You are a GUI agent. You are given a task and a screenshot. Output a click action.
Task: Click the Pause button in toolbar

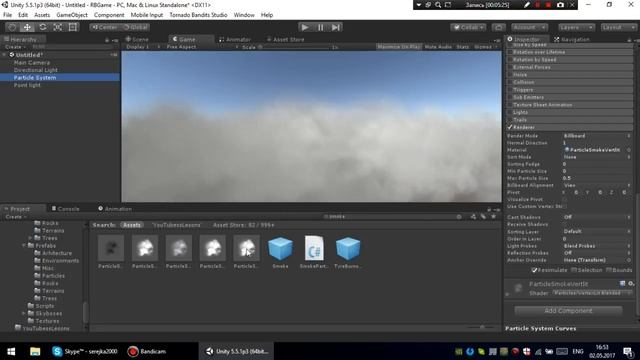320,27
